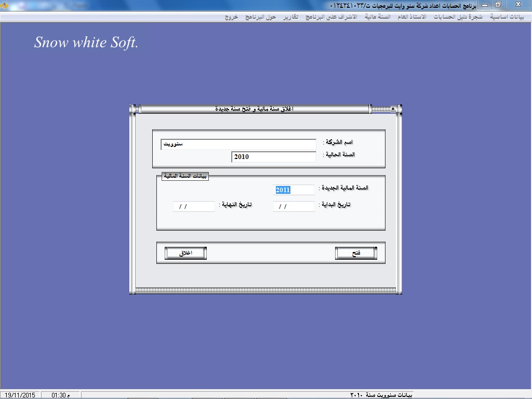The width and height of the screenshot is (532, 399).
Task: Open the السنة مالية menu
Action: click(x=378, y=17)
